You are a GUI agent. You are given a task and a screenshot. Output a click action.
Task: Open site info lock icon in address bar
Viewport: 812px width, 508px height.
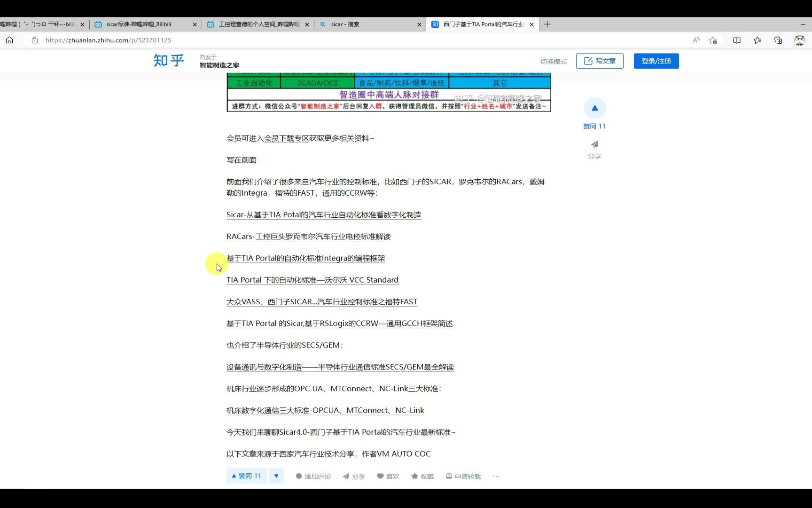(34, 40)
